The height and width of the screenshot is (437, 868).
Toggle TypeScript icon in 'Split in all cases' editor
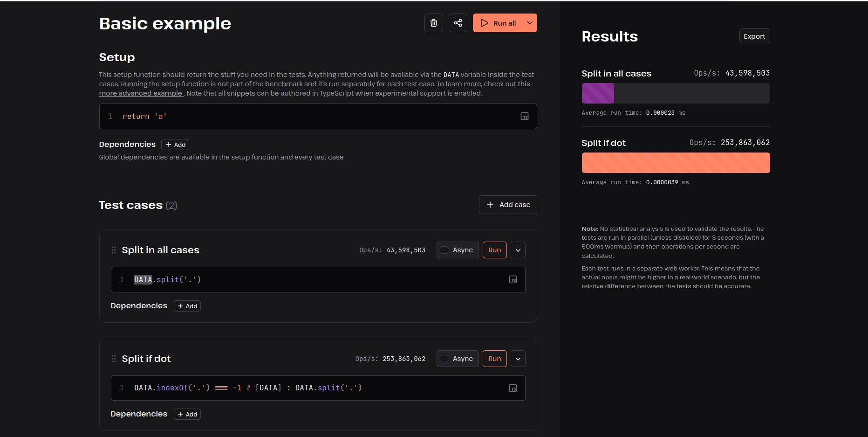(513, 279)
